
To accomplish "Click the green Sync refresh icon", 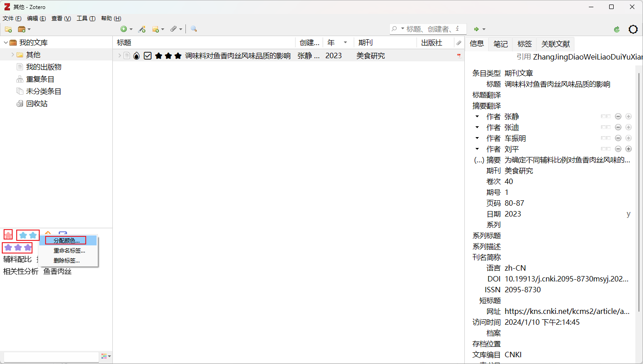I will tap(617, 29).
